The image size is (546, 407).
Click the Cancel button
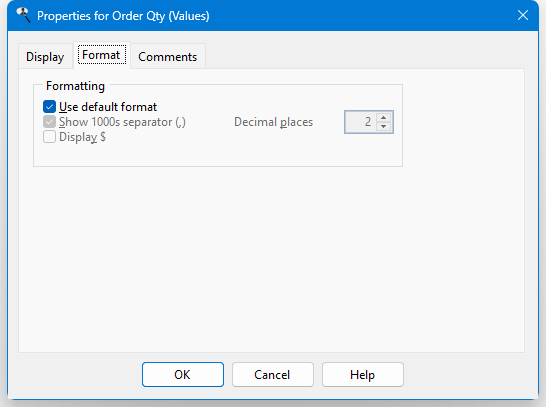(273, 375)
